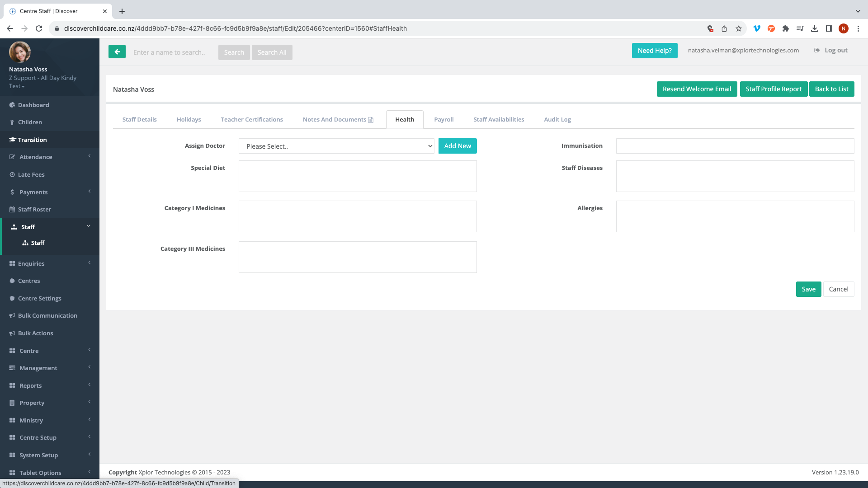
Task: Click the Dashboard sidebar icon
Action: [x=12, y=105]
